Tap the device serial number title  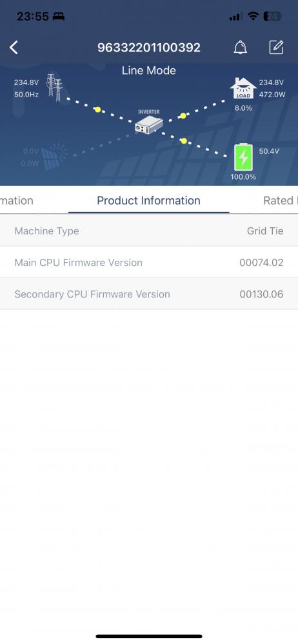click(149, 48)
